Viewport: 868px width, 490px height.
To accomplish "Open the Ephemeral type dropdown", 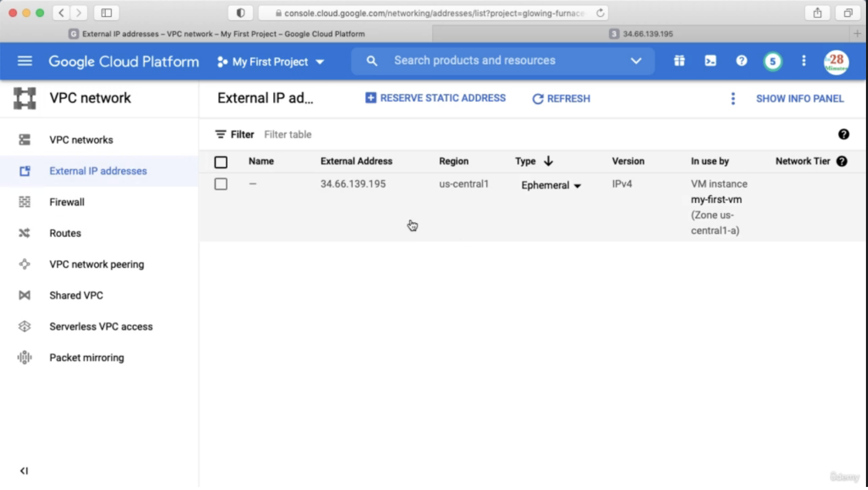I will [551, 185].
